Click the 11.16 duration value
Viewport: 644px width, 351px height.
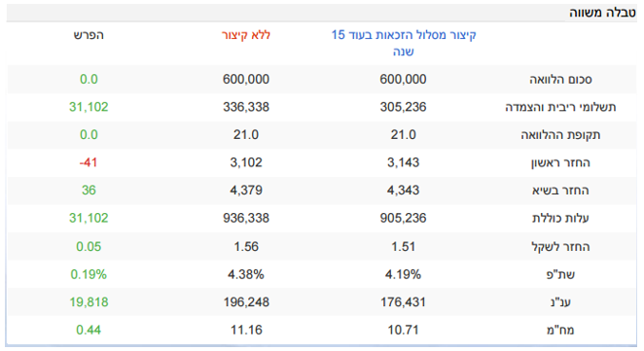point(246,330)
